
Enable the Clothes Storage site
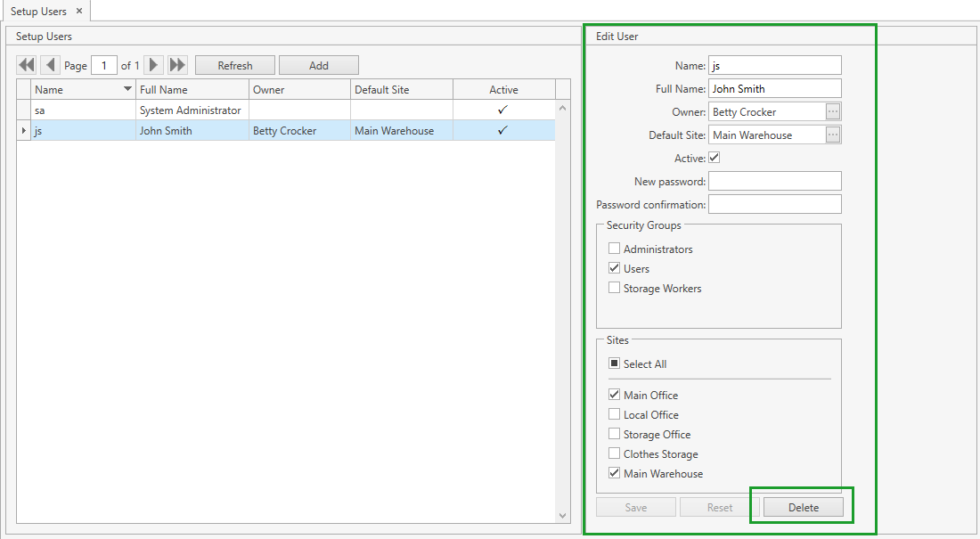click(614, 453)
